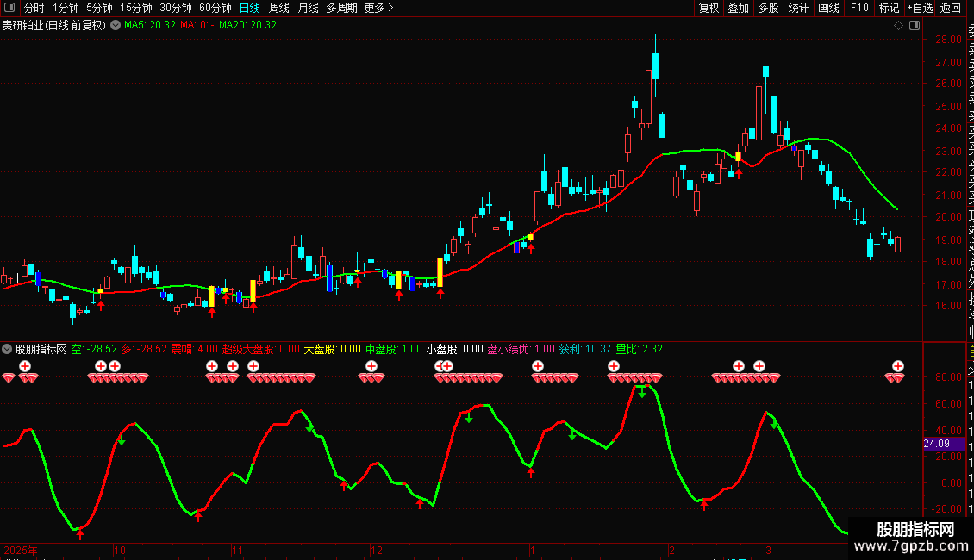Screen dimensions: 974x560
Task: Click the rightmost plus-circle signal marker
Action: coord(898,366)
